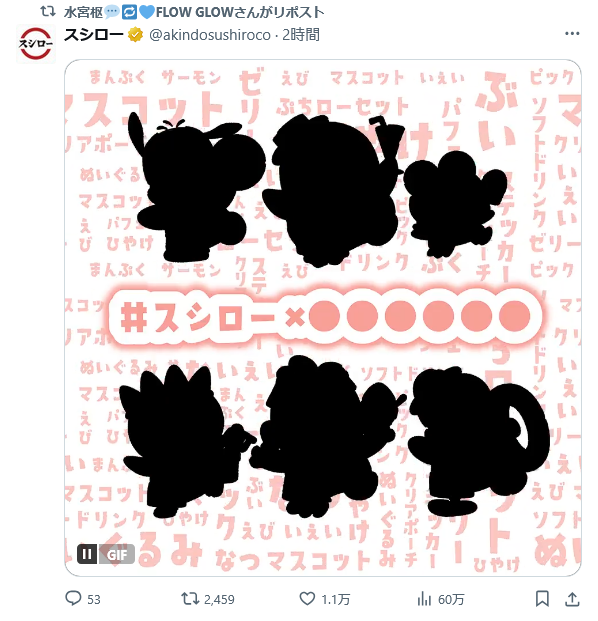Image resolution: width=598 pixels, height=621 pixels.
Task: Open view analytics bar chart icon
Action: click(x=424, y=598)
